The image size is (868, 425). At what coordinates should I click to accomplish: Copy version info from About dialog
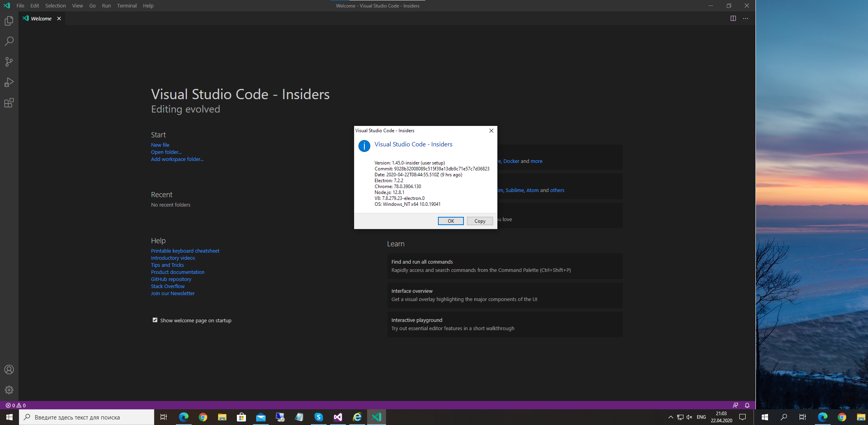(480, 221)
